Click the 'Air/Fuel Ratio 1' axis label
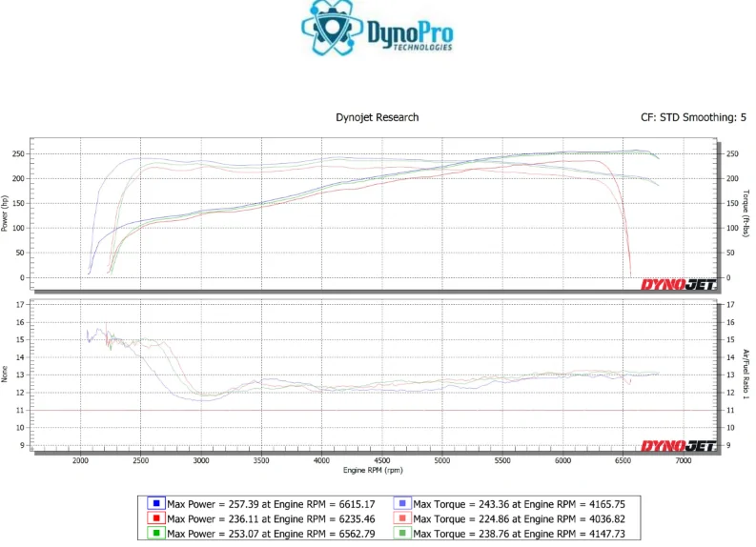Screen dimensions: 756x547 tap(746, 374)
